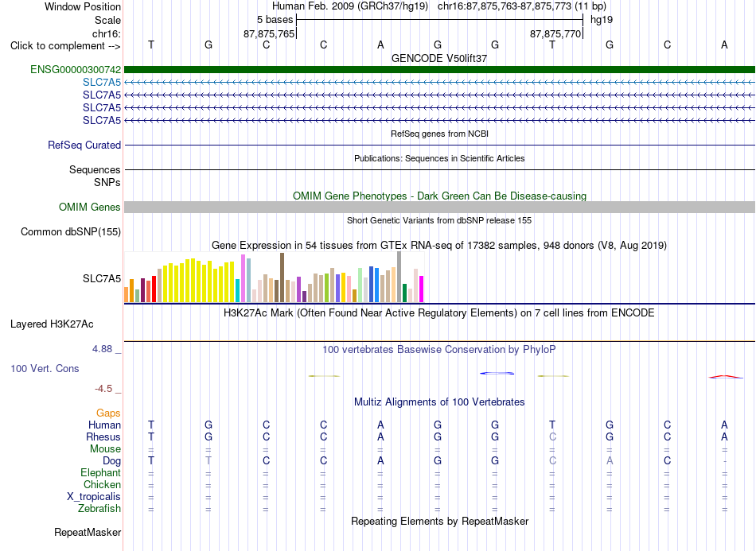Click the Rhesus species label
Screen dimensions: 756x551
coord(103,437)
